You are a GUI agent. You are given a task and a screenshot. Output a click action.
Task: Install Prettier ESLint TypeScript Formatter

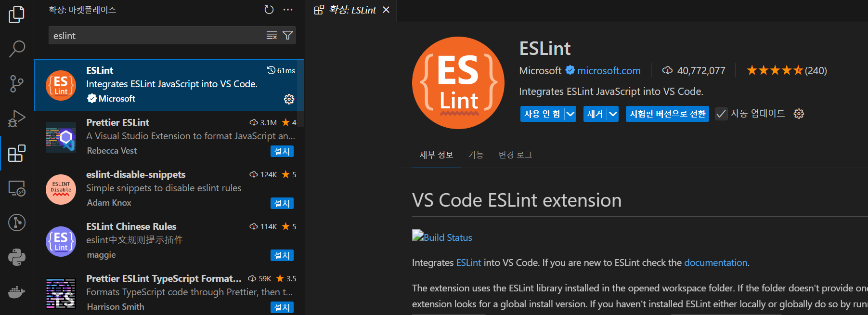click(x=282, y=307)
